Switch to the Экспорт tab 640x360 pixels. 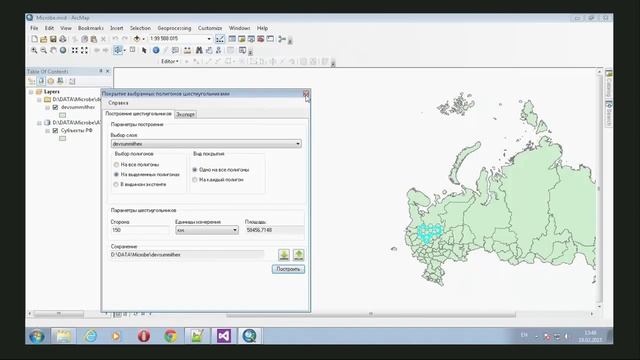185,115
